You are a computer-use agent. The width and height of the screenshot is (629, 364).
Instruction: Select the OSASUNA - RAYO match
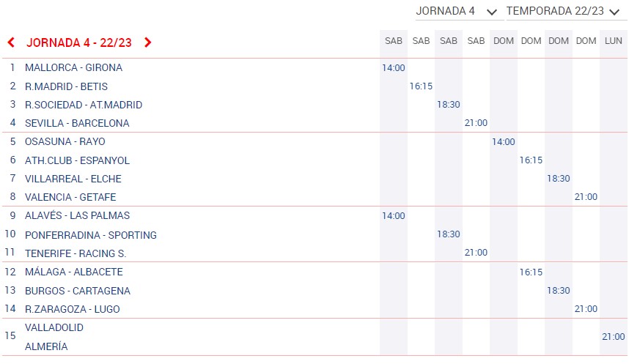(x=65, y=142)
